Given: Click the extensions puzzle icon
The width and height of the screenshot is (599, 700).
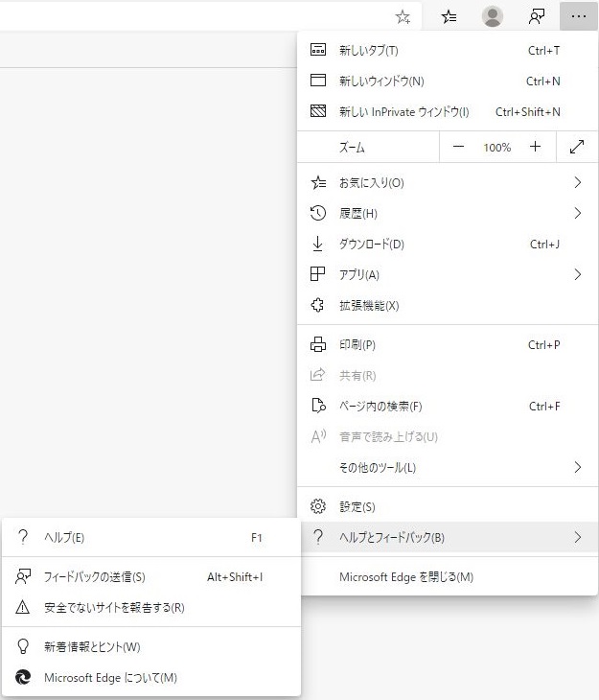Looking at the screenshot, I should click(318, 305).
